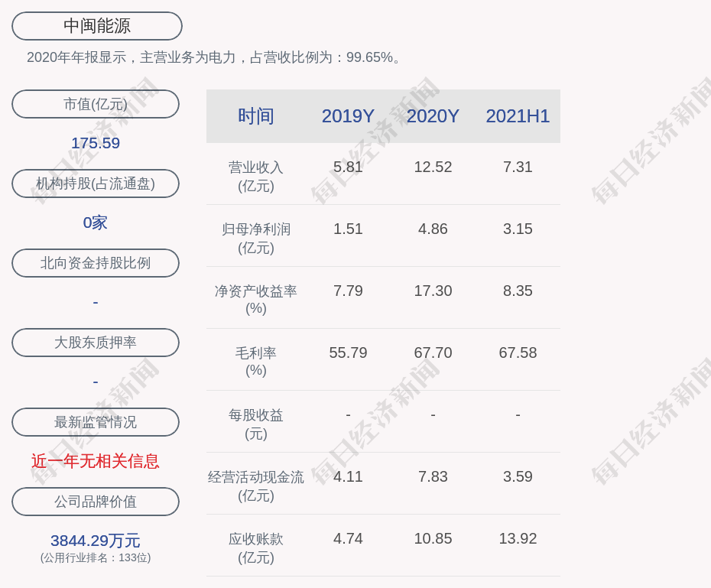Screen dimensions: 711x588
Task: Select the 应收账款 value 13.92
Action: point(518,538)
